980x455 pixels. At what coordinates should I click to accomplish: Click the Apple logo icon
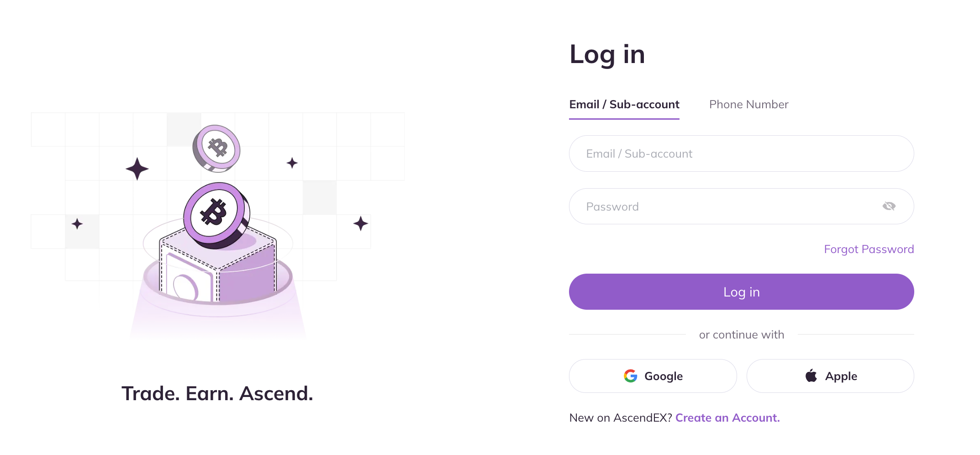tap(811, 376)
